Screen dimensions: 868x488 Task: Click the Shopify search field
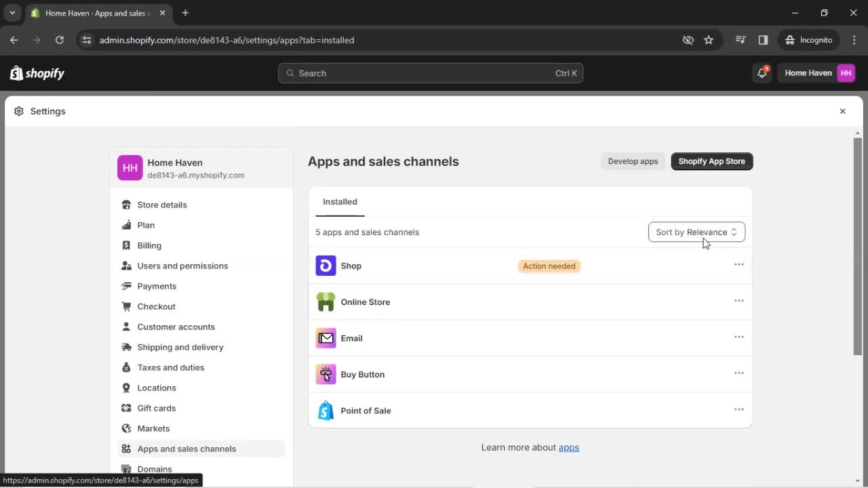[x=431, y=73]
